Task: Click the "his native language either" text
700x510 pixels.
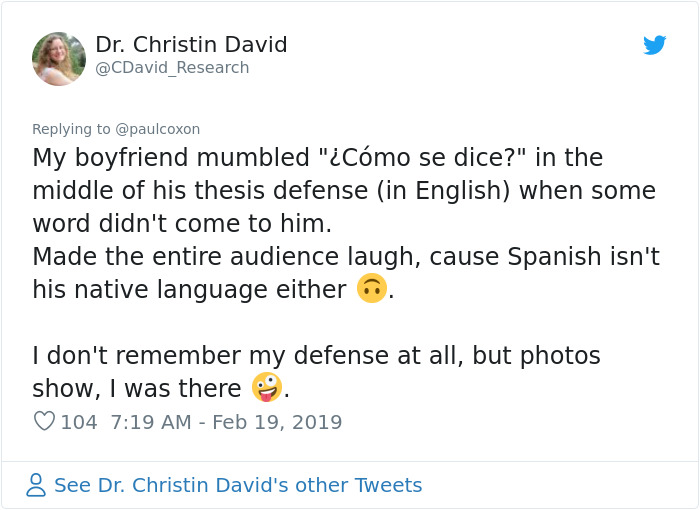Action: click(x=190, y=289)
